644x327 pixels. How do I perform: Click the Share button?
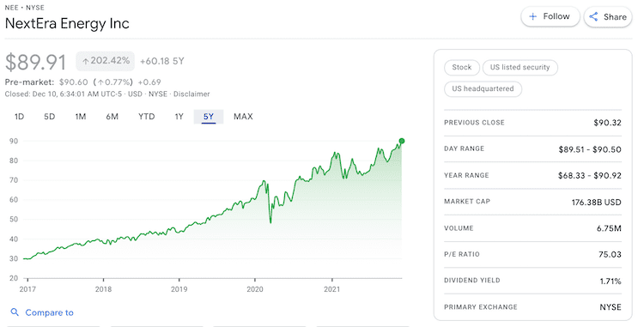[x=608, y=17]
